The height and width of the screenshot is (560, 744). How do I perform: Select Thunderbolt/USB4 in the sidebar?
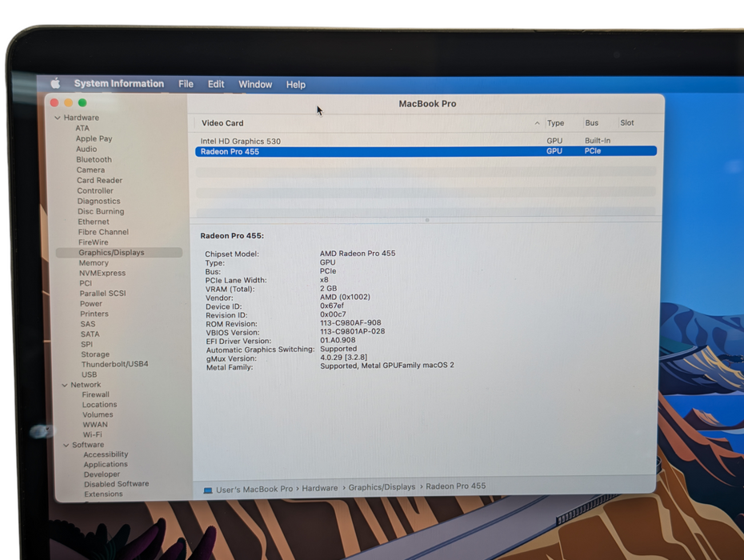[x=115, y=364]
